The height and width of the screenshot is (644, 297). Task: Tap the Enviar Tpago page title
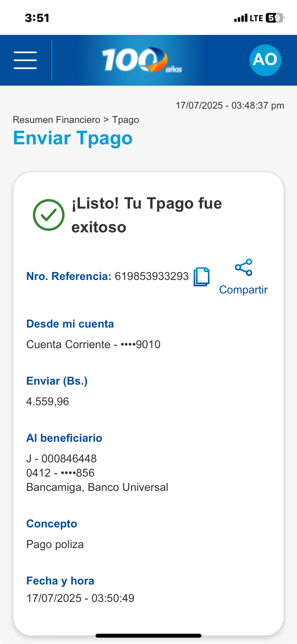click(73, 138)
